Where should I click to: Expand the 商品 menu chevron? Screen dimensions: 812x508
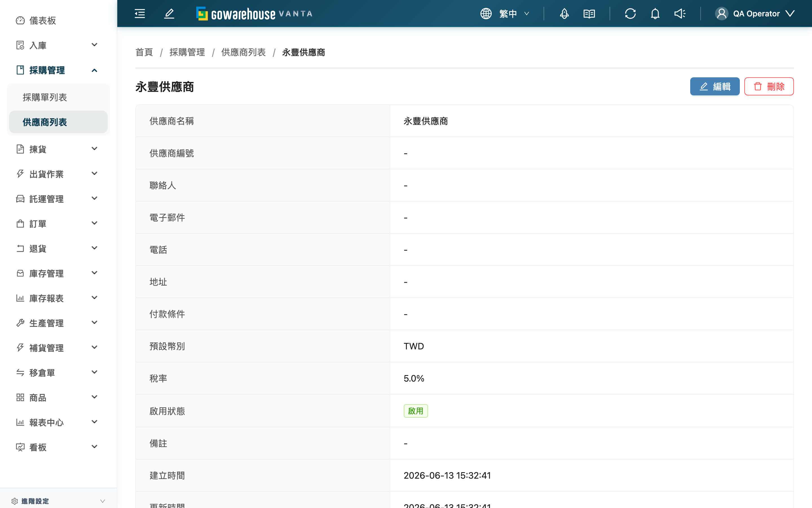coord(95,397)
